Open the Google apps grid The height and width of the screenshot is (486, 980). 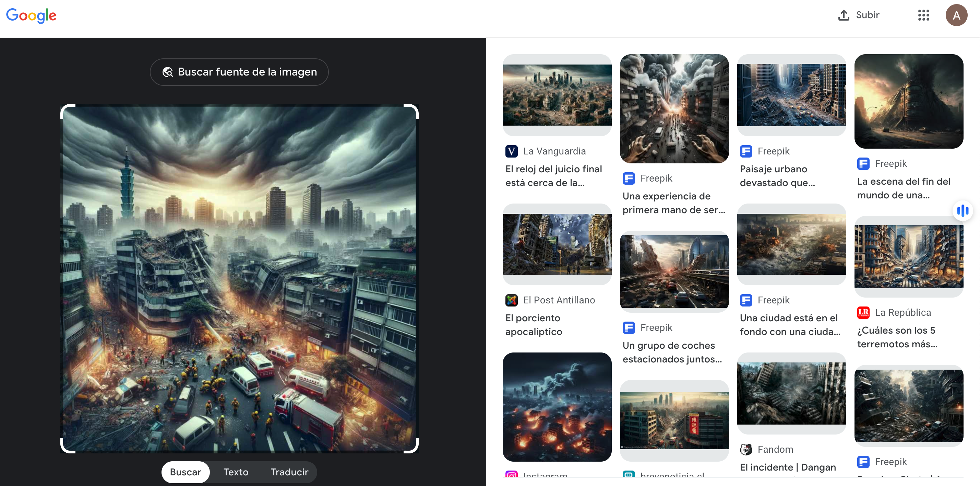tap(923, 15)
